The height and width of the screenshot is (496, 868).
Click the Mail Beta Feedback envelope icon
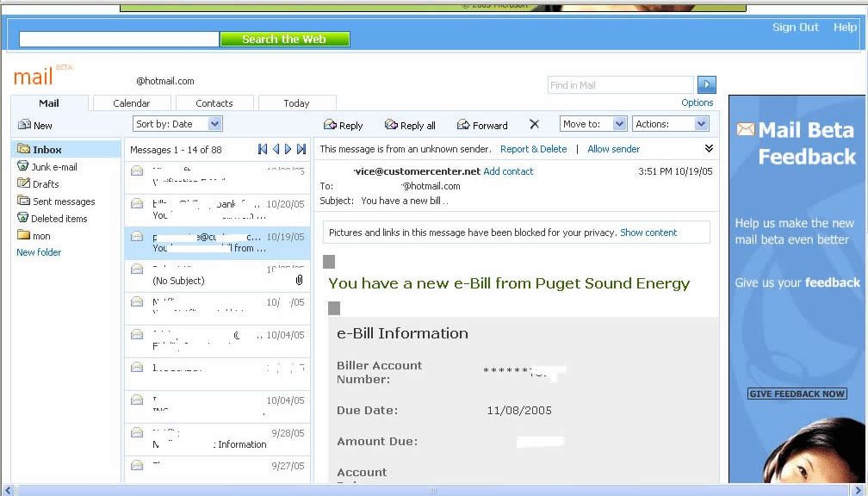[746, 129]
